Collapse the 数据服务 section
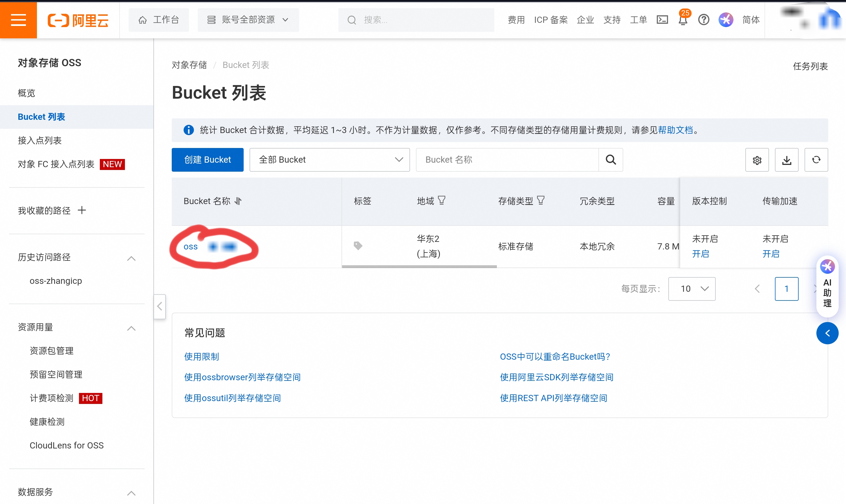This screenshot has height=504, width=846. tap(131, 493)
